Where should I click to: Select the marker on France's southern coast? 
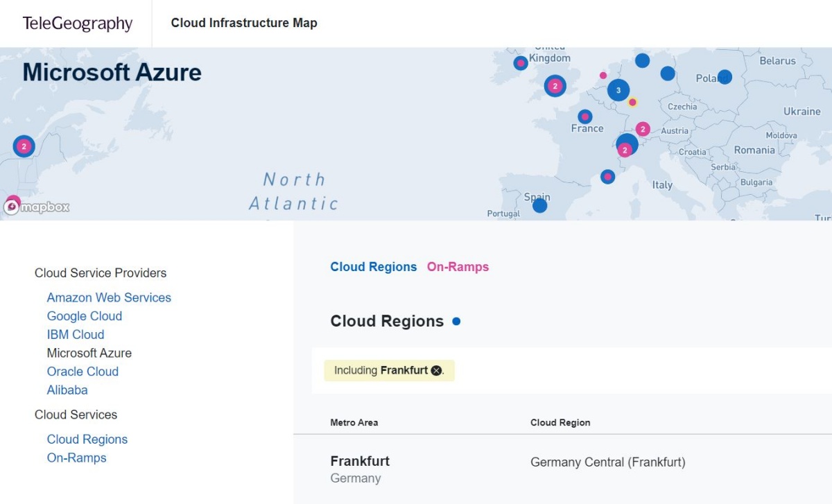[608, 177]
